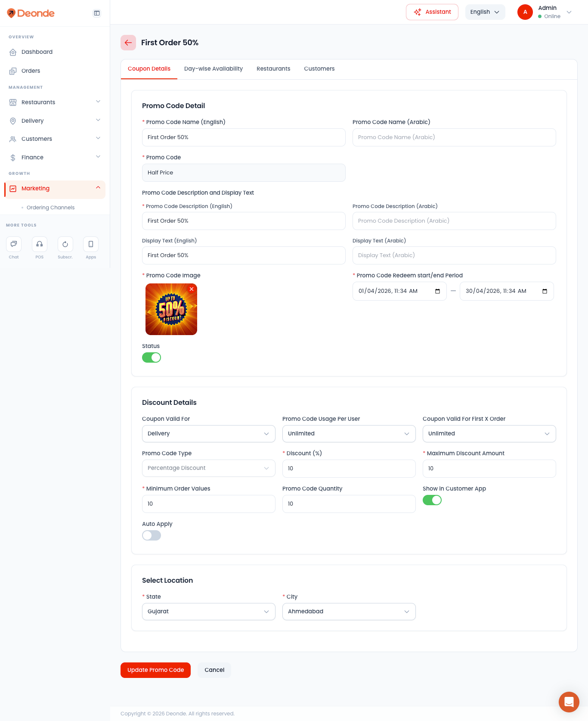Open POS tool icon

point(40,244)
